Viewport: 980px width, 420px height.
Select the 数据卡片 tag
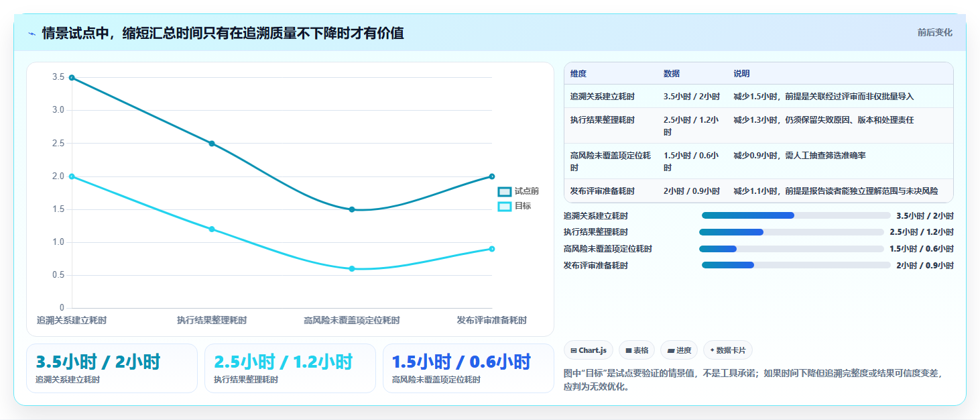pos(728,350)
